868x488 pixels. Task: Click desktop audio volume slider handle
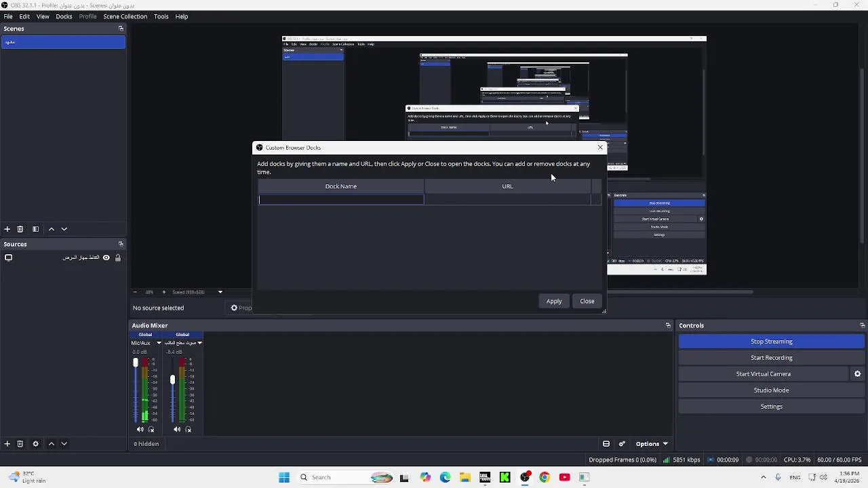[x=172, y=380]
